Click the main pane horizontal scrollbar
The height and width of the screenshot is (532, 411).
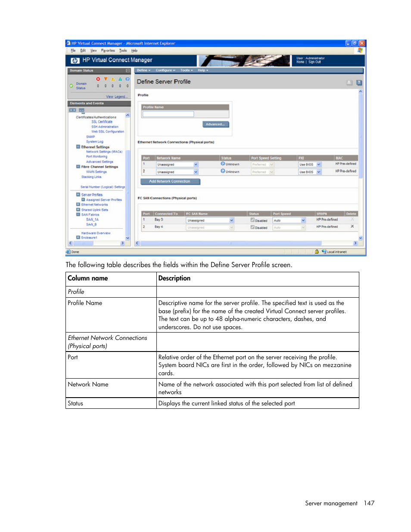(x=246, y=243)
